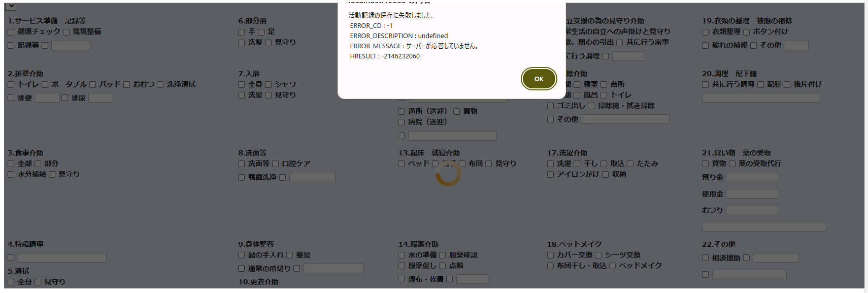Screen dimensions: 868x293
Task: Focus the おつり amount field
Action: click(752, 211)
